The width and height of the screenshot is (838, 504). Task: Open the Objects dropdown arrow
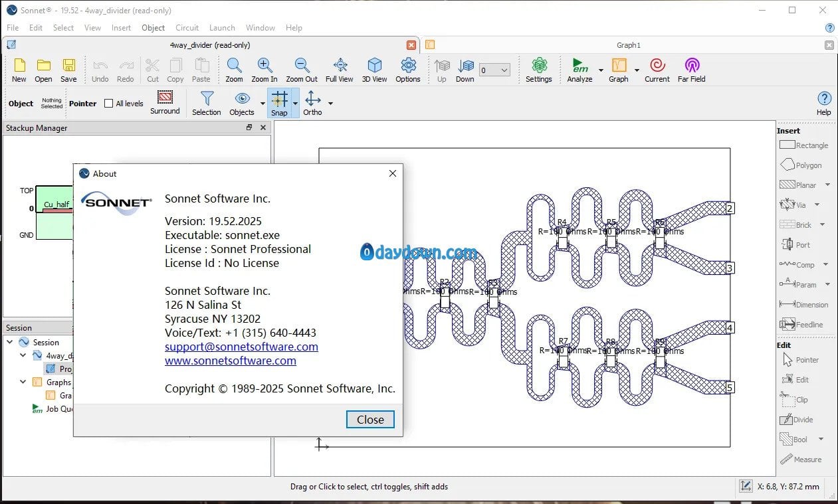262,104
